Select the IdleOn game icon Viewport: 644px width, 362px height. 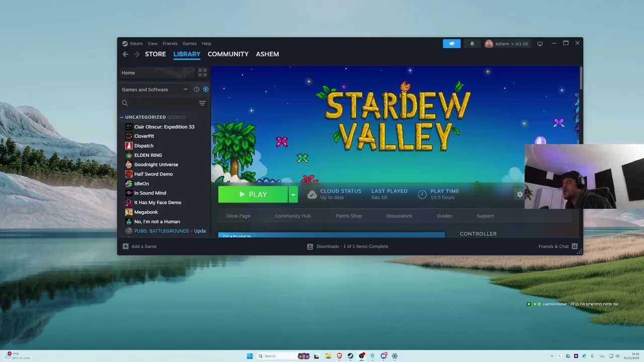(x=129, y=184)
